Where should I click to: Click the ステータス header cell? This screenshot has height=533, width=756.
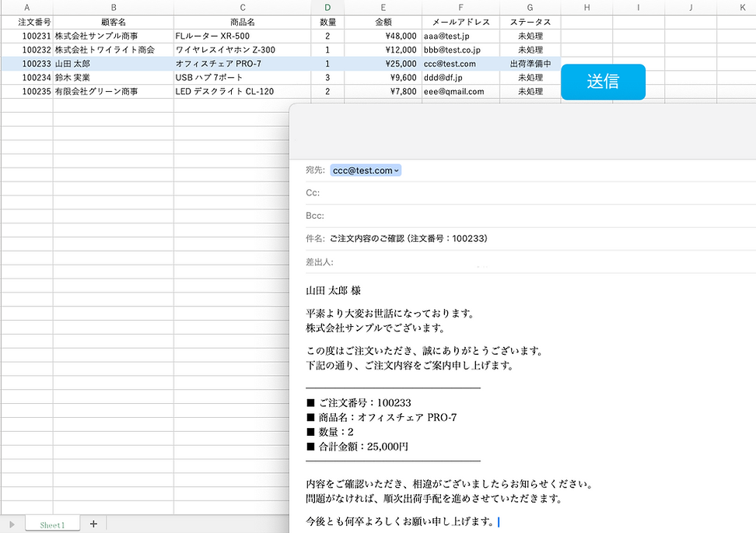[x=530, y=23]
